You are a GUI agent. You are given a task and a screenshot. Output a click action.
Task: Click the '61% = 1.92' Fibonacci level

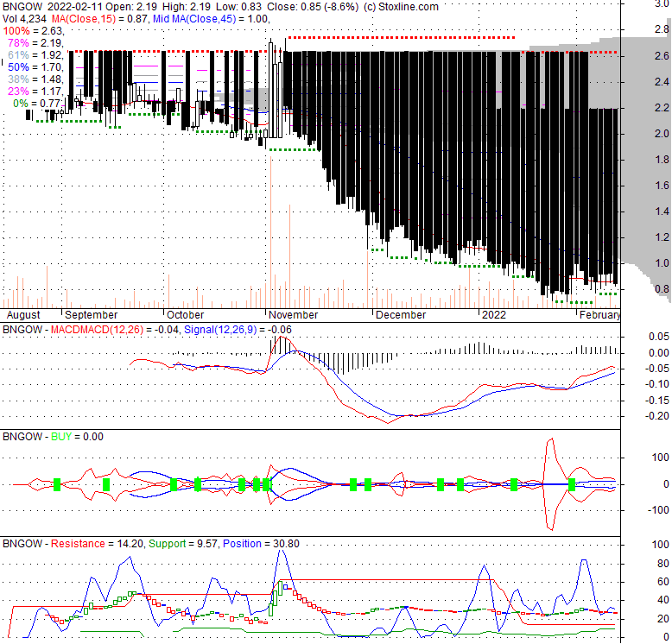35,54
